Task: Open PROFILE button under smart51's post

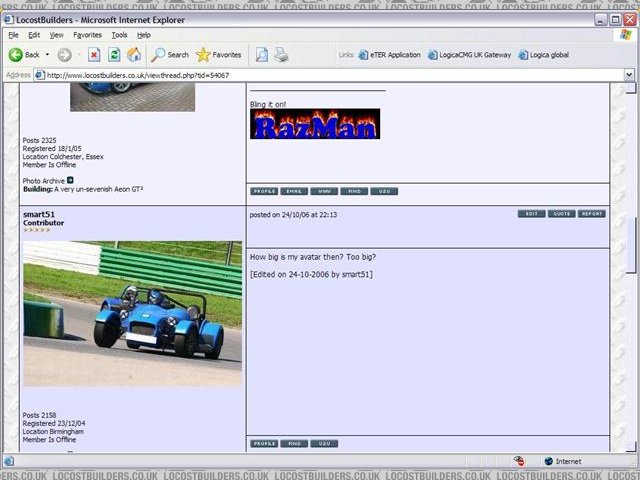Action: click(264, 444)
